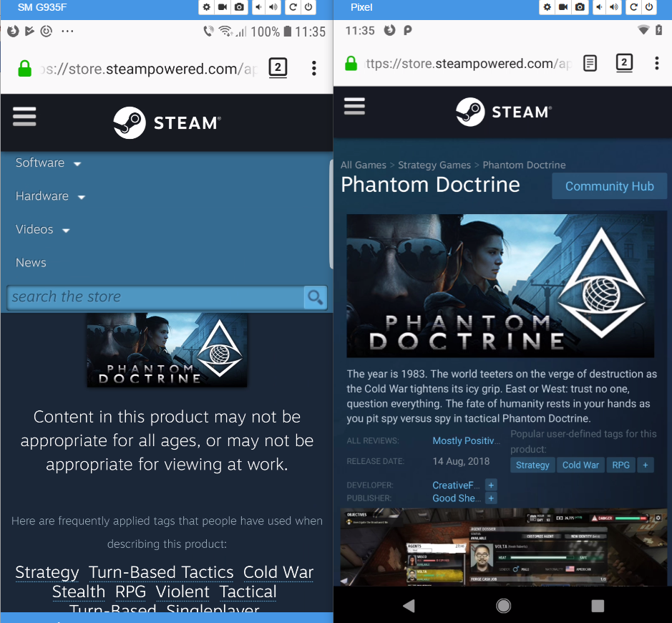Tap Android back button on Pixel

coord(409,605)
